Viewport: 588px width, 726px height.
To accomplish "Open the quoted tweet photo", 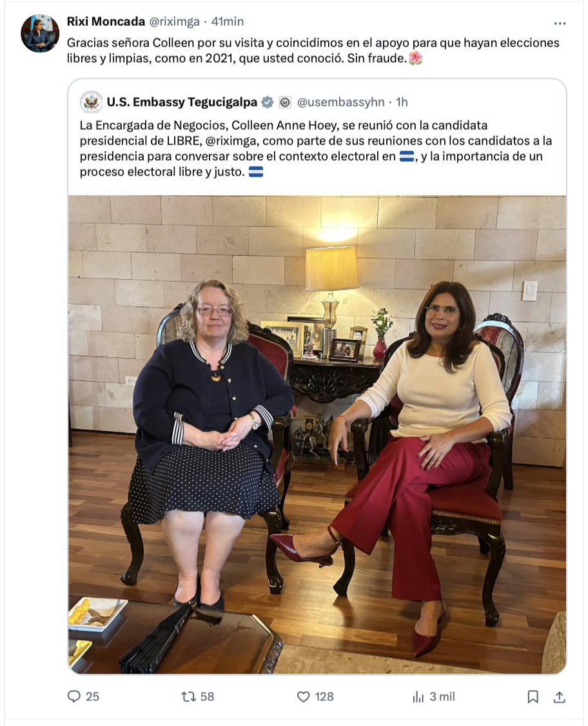I will click(x=317, y=435).
